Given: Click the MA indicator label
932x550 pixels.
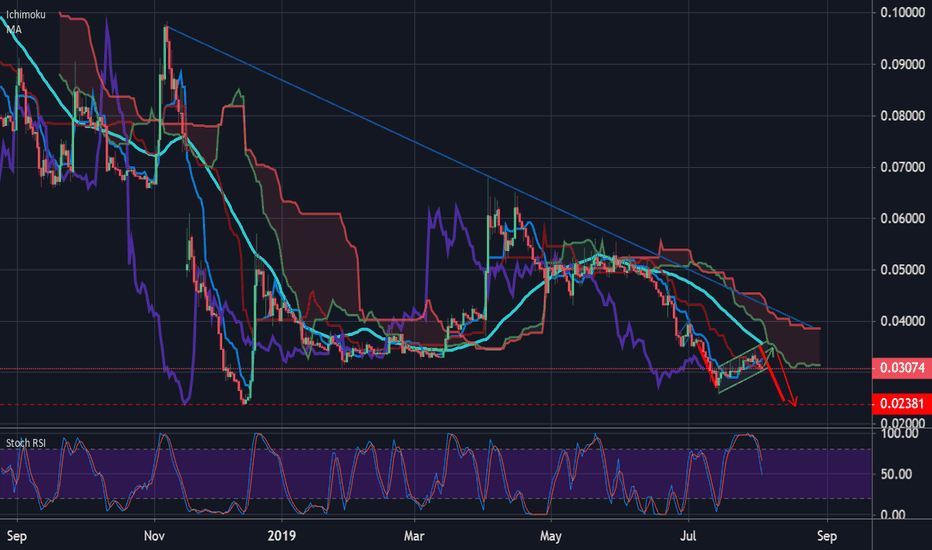Looking at the screenshot, I should tap(14, 29).
